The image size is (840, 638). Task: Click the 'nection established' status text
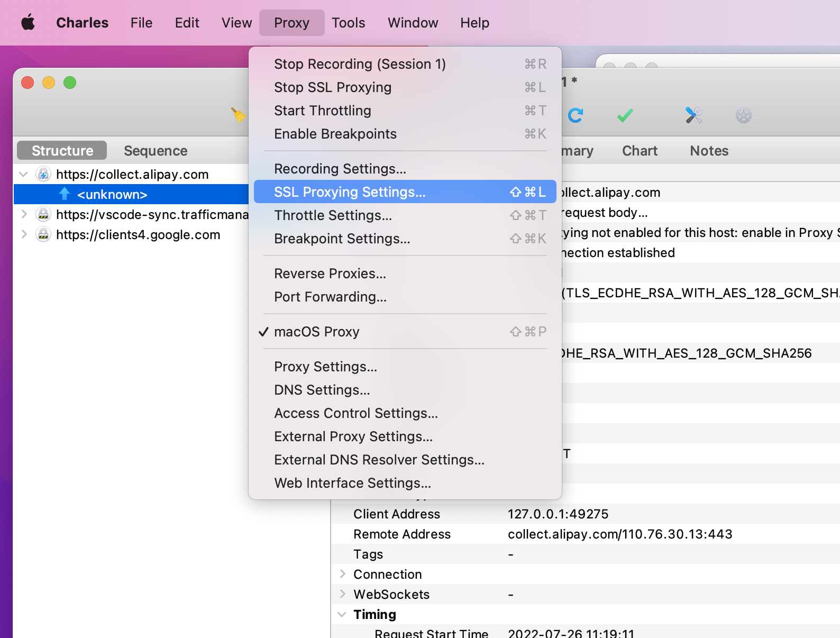[x=618, y=252]
